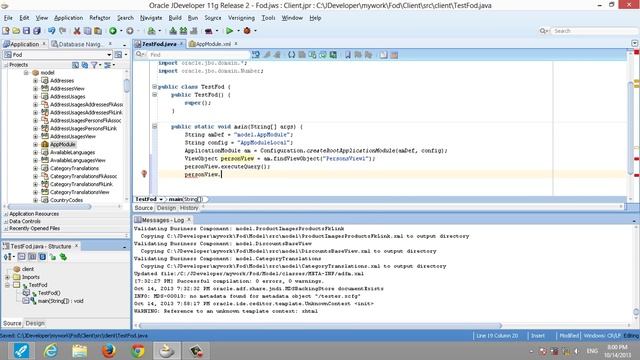Switch to the AppModule.xml editor tab

pos(213,44)
